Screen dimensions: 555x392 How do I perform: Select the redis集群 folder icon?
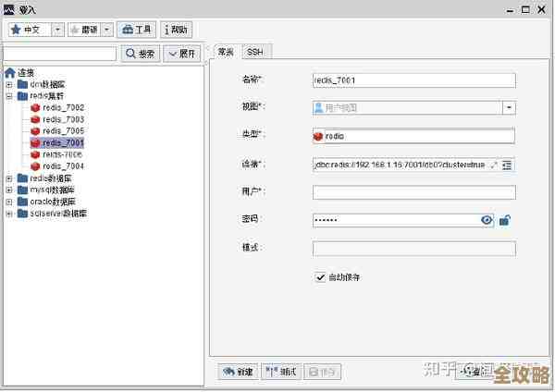(x=22, y=96)
